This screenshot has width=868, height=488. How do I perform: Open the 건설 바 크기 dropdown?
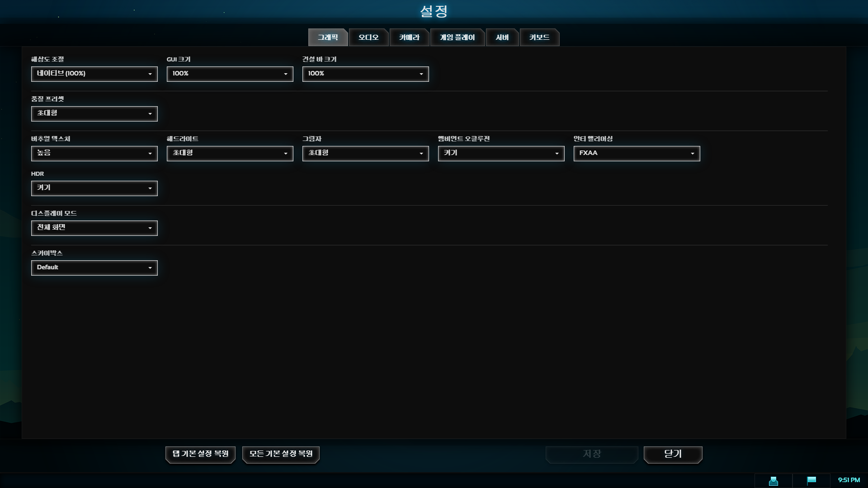pyautogui.click(x=365, y=74)
